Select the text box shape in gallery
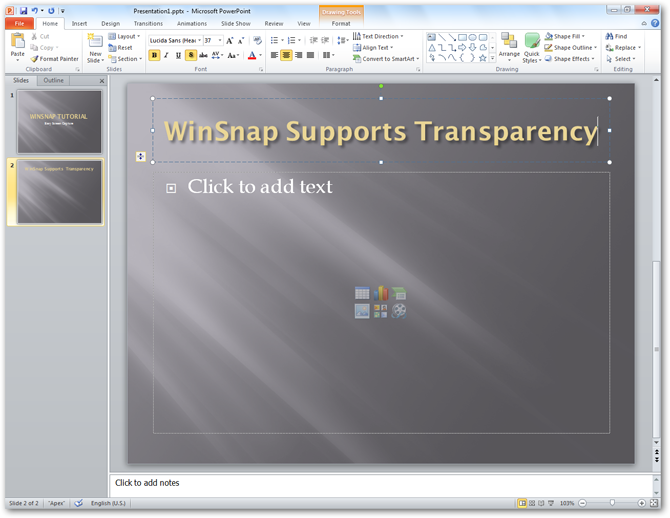Screen dimensions: 670x518 pyautogui.click(x=432, y=38)
